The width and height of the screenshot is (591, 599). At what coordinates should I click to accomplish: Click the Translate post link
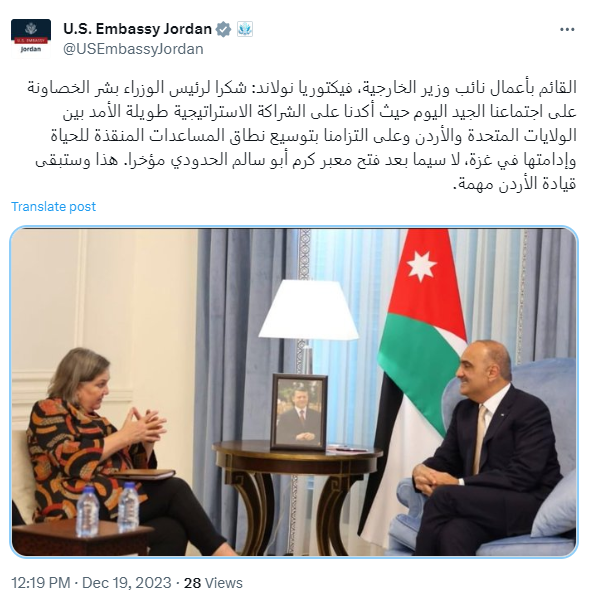pyautogui.click(x=53, y=207)
